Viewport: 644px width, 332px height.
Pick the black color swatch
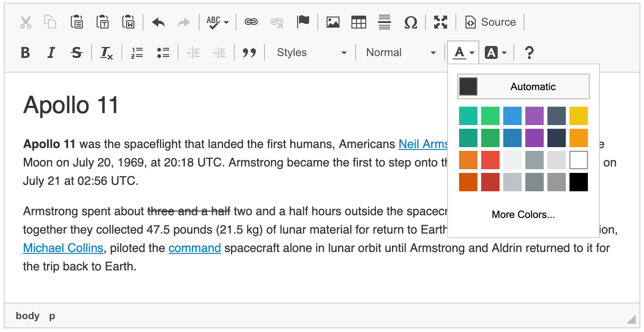579,182
